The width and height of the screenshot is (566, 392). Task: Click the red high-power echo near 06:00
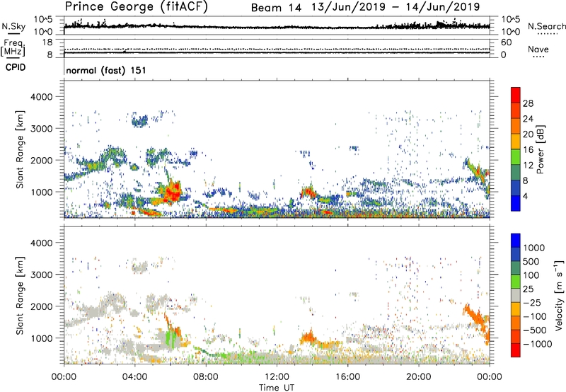tap(172, 193)
